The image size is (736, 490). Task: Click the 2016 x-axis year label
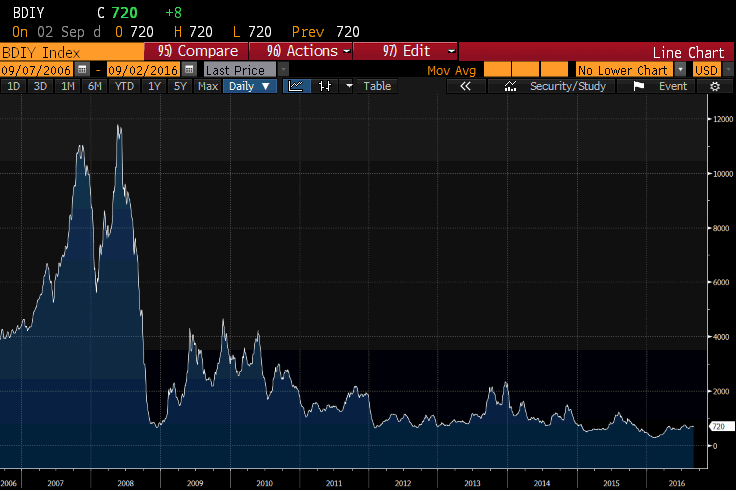coord(677,483)
